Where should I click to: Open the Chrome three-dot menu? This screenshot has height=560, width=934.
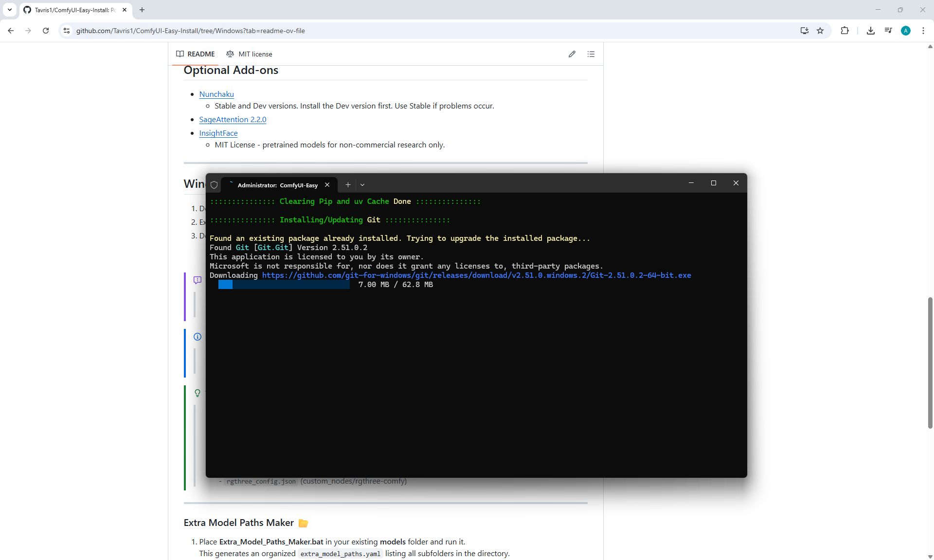[923, 31]
